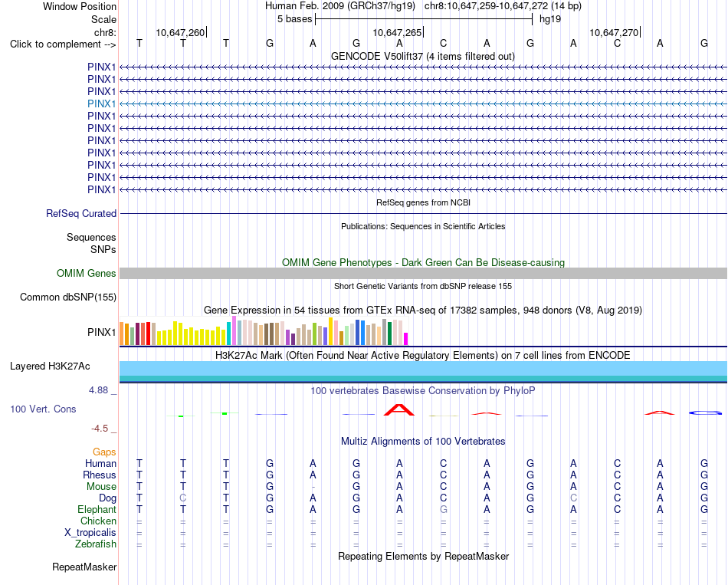The height and width of the screenshot is (585, 728).
Task: Click the -4.5 PhyloP lower axis value
Action: click(x=100, y=429)
